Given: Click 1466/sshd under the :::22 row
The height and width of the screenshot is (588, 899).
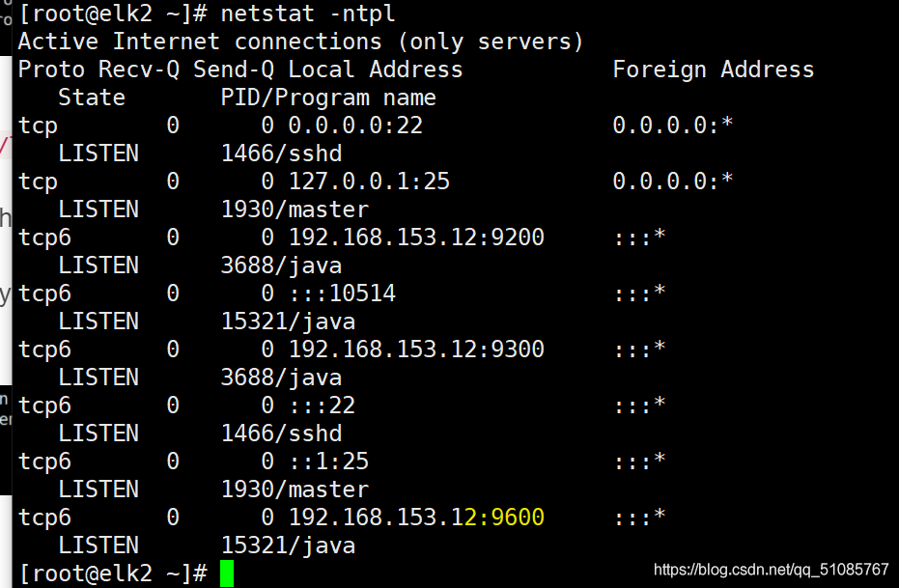Looking at the screenshot, I should (282, 434).
